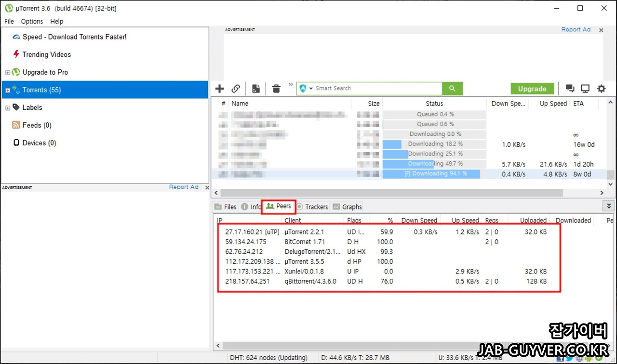
Task: Open the Options menu
Action: (x=32, y=21)
